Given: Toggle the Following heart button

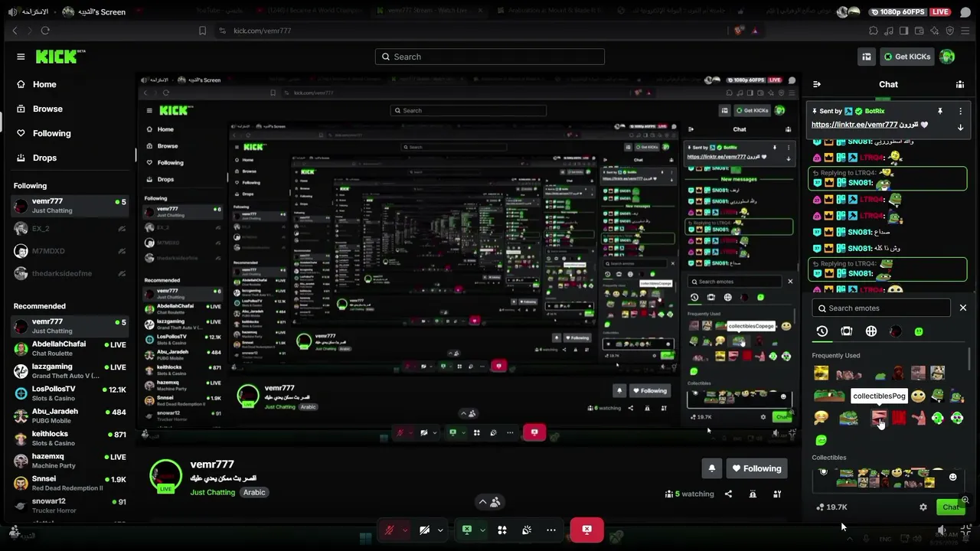Looking at the screenshot, I should click(x=756, y=468).
